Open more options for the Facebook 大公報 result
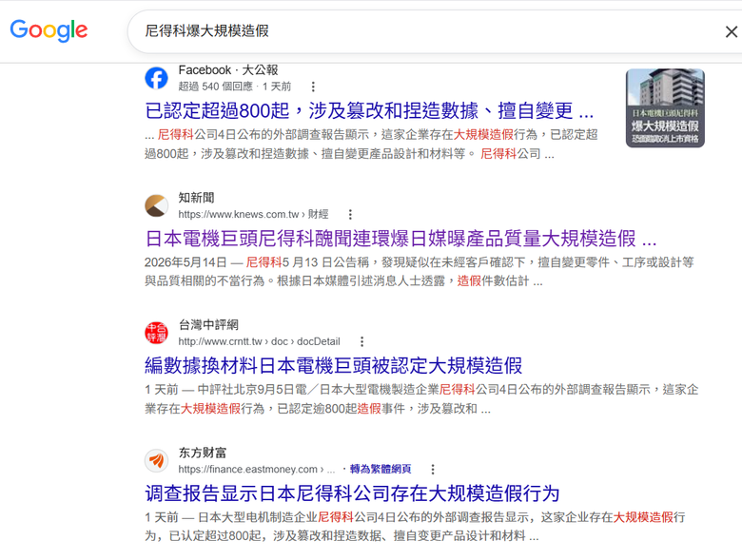 pos(313,87)
